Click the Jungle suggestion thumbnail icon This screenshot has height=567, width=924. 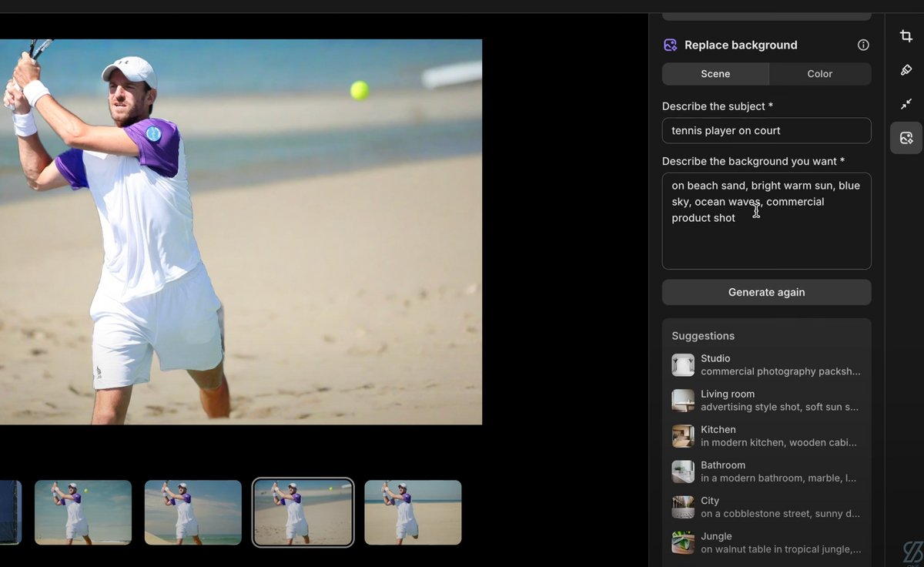[682, 542]
